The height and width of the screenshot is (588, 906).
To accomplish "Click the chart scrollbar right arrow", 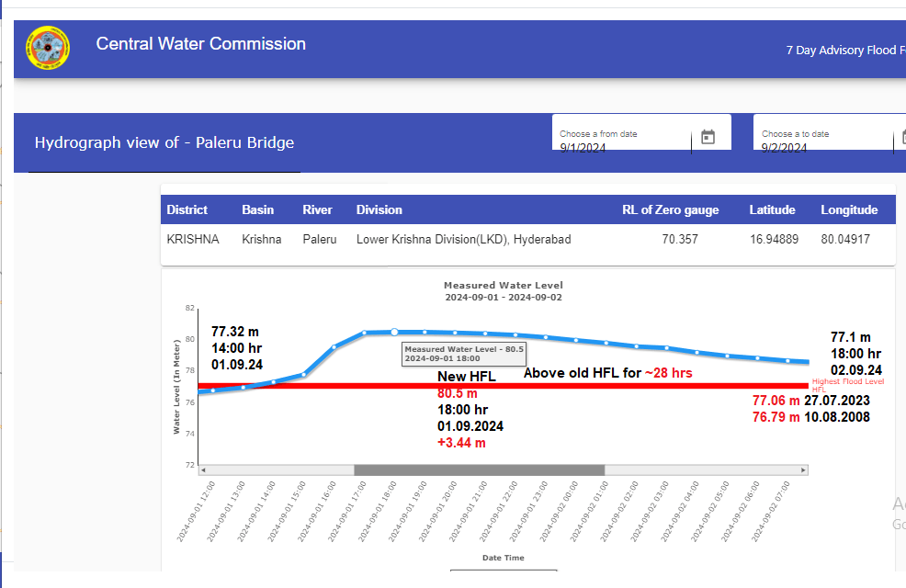I will [x=803, y=469].
